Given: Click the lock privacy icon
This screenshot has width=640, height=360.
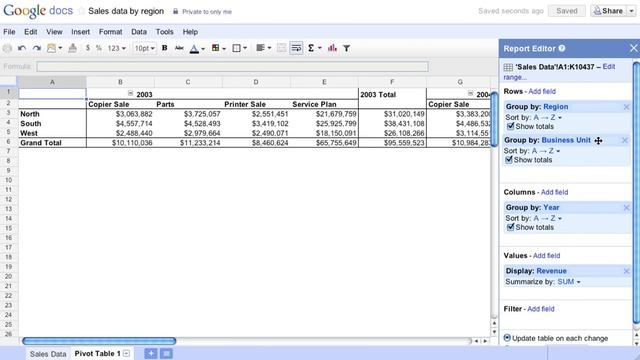Looking at the screenshot, I should pyautogui.click(x=176, y=11).
